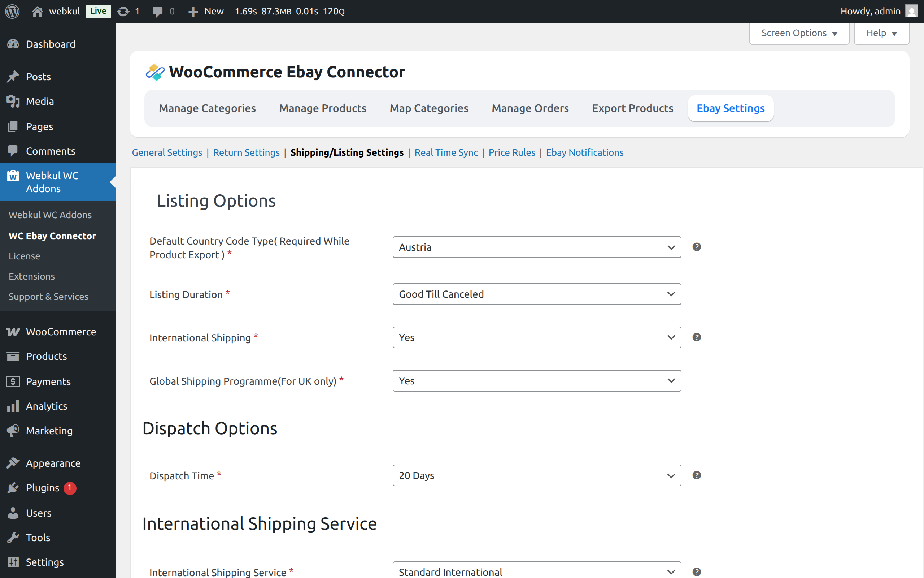Viewport: 924px width, 578px height.
Task: Click the WooCommerce Ebay Connector logo
Action: coord(155,72)
